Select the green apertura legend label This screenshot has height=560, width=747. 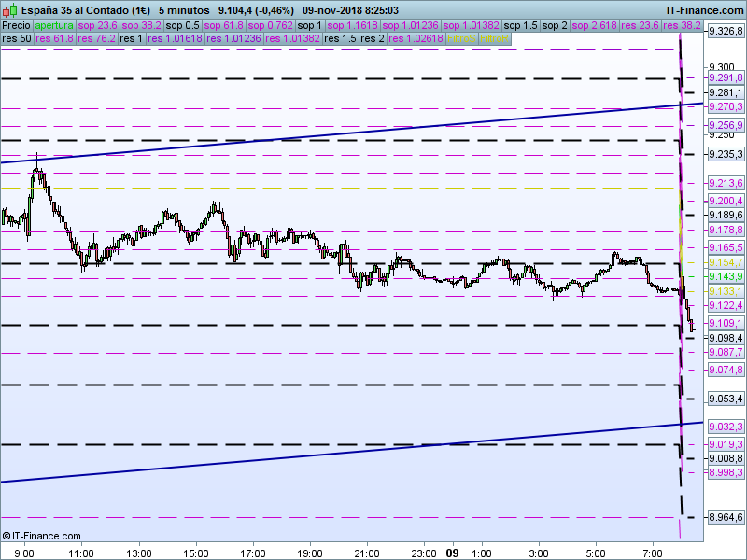(54, 26)
